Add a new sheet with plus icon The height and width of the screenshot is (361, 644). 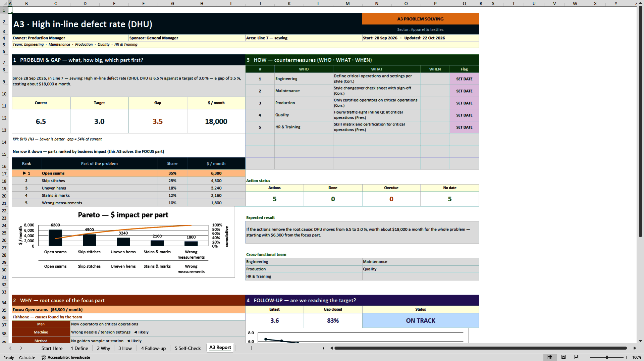pos(251,348)
